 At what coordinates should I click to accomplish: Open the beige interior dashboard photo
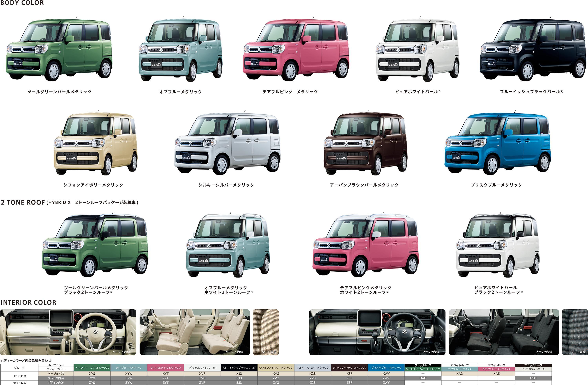[x=68, y=332]
